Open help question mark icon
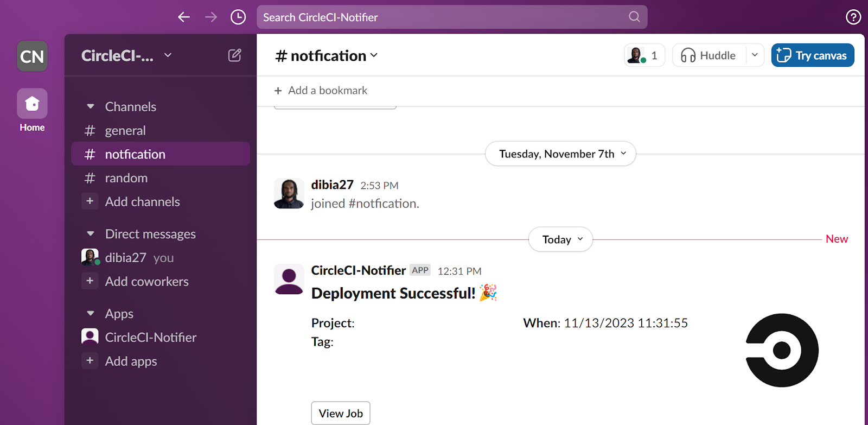The height and width of the screenshot is (425, 868). click(853, 17)
